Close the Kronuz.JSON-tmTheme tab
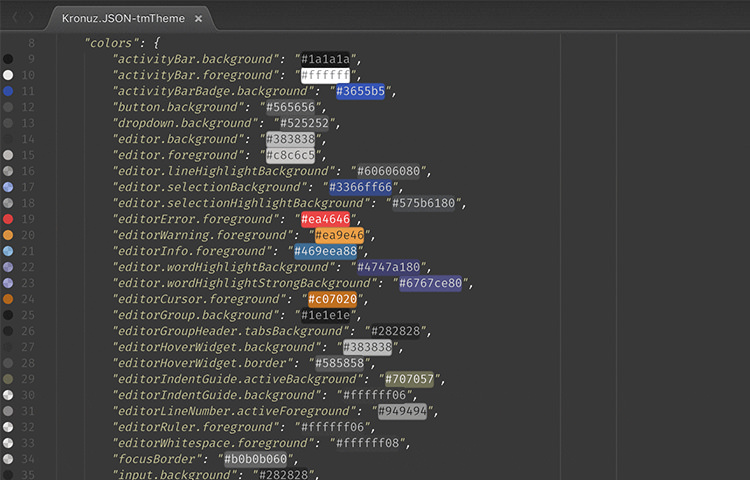This screenshot has width=750, height=480. coord(198,19)
